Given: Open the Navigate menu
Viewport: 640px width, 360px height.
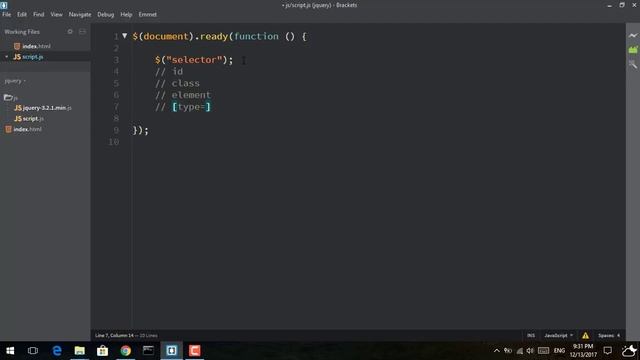Looking at the screenshot, I should coord(80,14).
